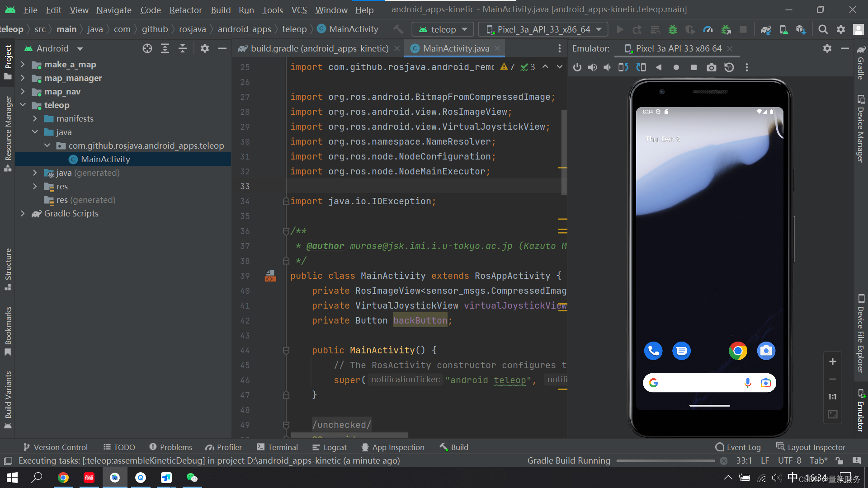
Task: Open Pixel_3a_API_33 device selector dropdown
Action: 544,29
